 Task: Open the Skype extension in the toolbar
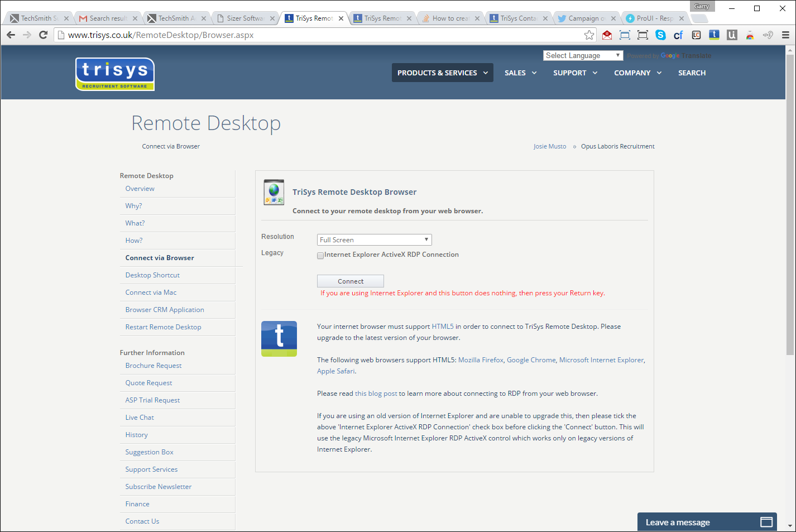pyautogui.click(x=660, y=35)
